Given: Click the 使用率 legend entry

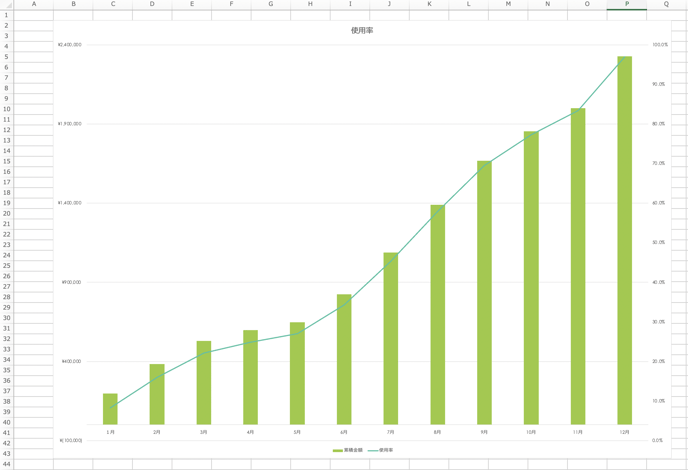Looking at the screenshot, I should coord(381,451).
